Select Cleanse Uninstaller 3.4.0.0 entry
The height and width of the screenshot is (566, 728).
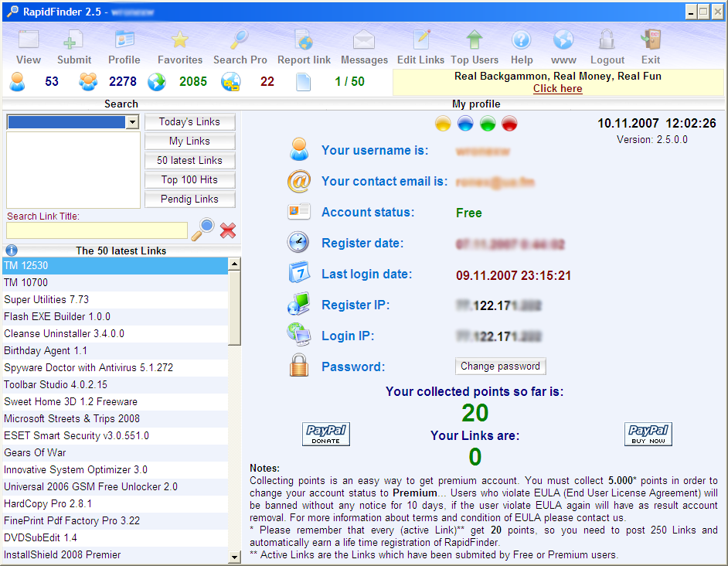coord(115,334)
